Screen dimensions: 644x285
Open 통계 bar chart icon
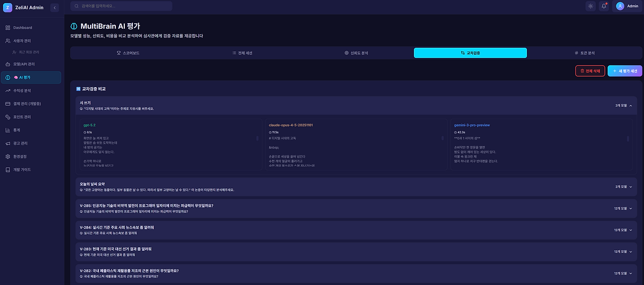click(x=8, y=130)
